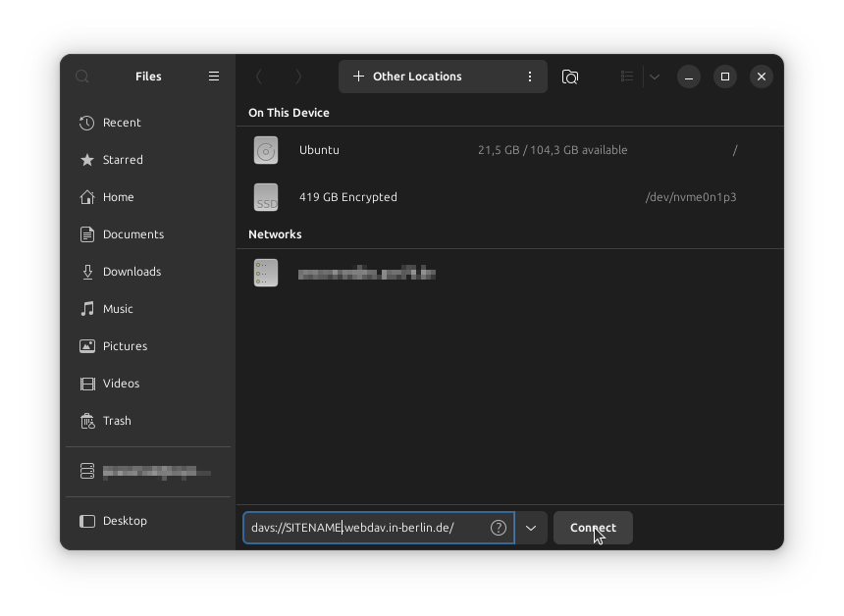Open the Pictures folder in sidebar
The height and width of the screenshot is (616, 844).
125,346
